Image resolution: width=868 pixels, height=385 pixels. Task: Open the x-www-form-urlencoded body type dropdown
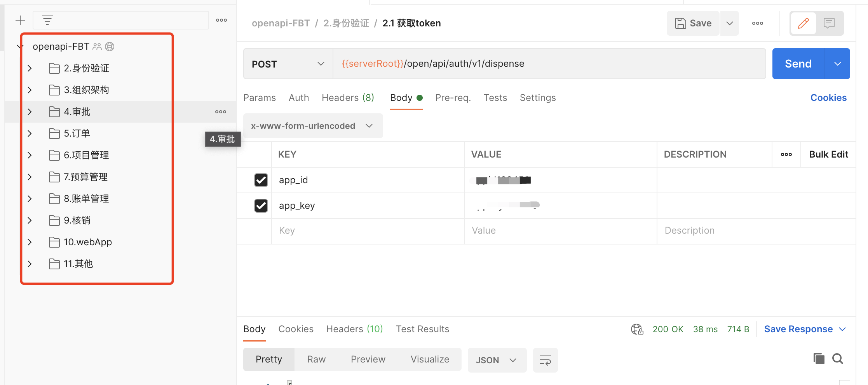click(313, 126)
